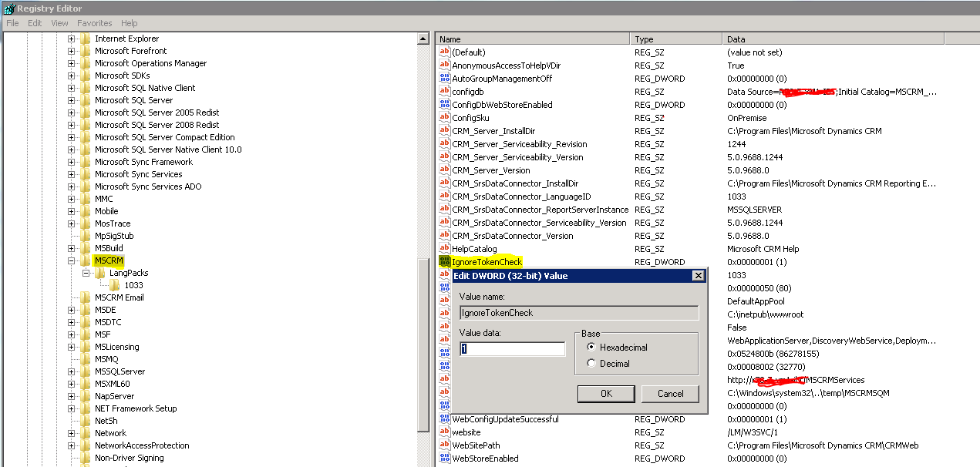Viewport: 980px width, 467px height.
Task: Click the tree pane scroll-up arrow
Action: 423,39
